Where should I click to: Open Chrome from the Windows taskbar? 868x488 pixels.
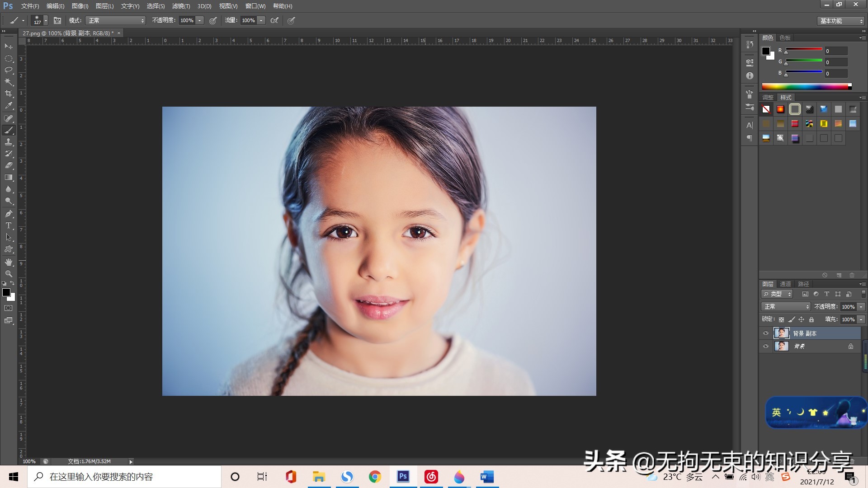click(x=375, y=477)
